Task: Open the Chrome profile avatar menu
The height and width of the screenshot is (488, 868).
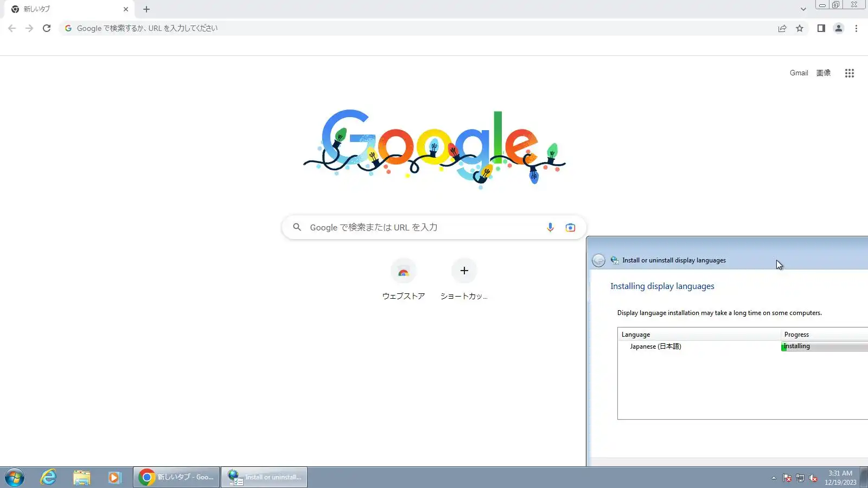Action: tap(839, 28)
